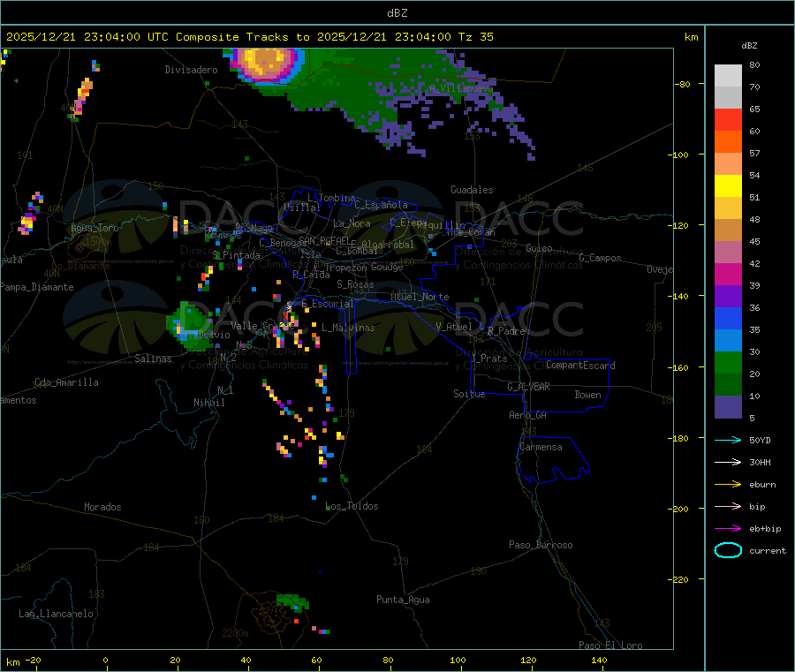Click the 'Aero_GH' map label
The image size is (795, 672).
tap(527, 415)
